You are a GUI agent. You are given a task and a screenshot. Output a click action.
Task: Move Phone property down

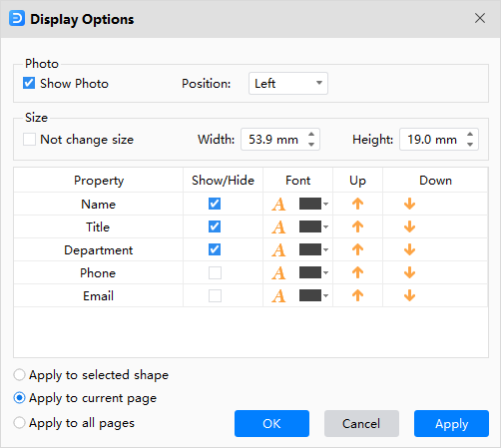pos(410,272)
